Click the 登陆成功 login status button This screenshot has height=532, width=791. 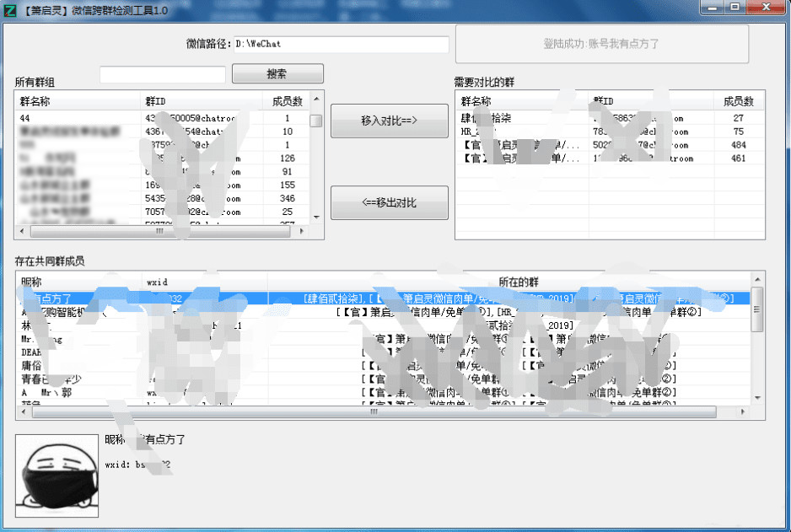(x=601, y=44)
